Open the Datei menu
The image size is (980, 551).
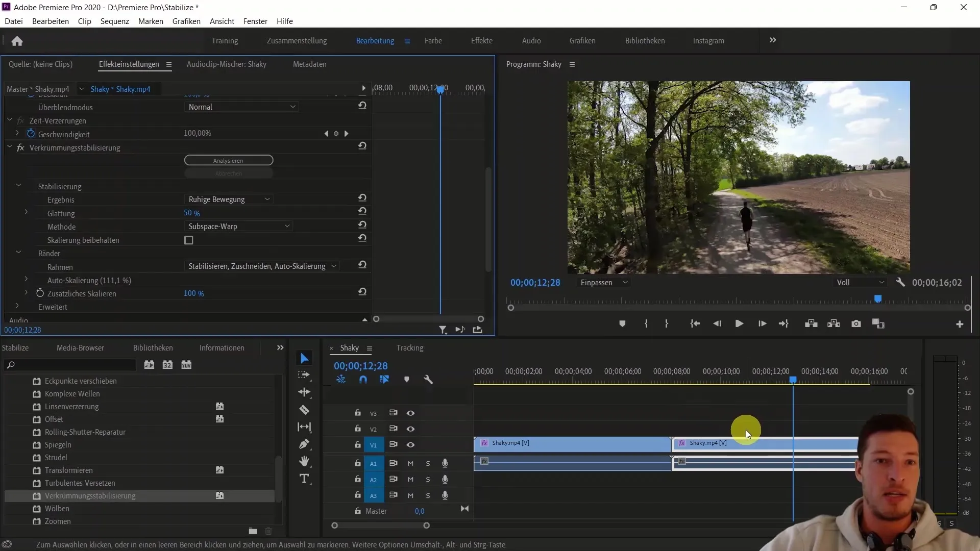pyautogui.click(x=14, y=21)
